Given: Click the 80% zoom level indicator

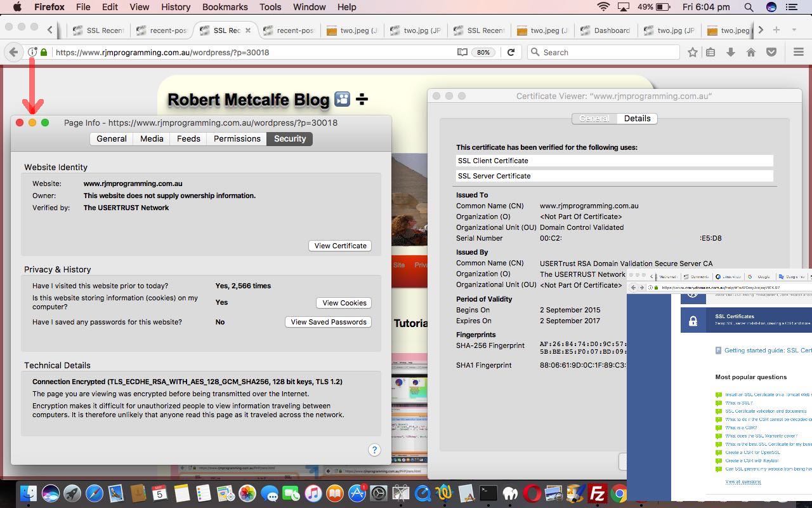Looking at the screenshot, I should point(483,52).
